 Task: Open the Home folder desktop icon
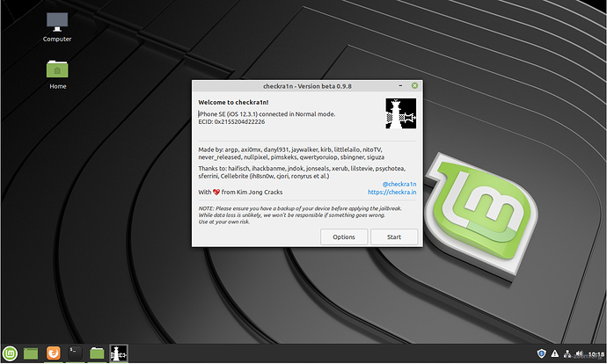[57, 74]
